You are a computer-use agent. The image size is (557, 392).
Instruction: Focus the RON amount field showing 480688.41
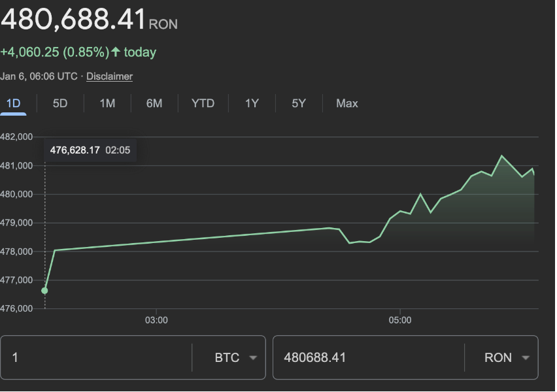[x=366, y=357]
